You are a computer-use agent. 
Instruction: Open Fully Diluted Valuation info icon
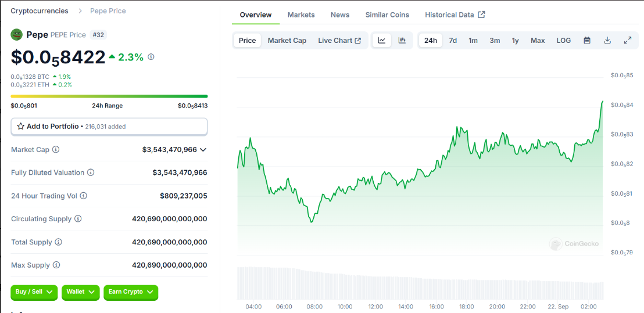click(x=91, y=172)
